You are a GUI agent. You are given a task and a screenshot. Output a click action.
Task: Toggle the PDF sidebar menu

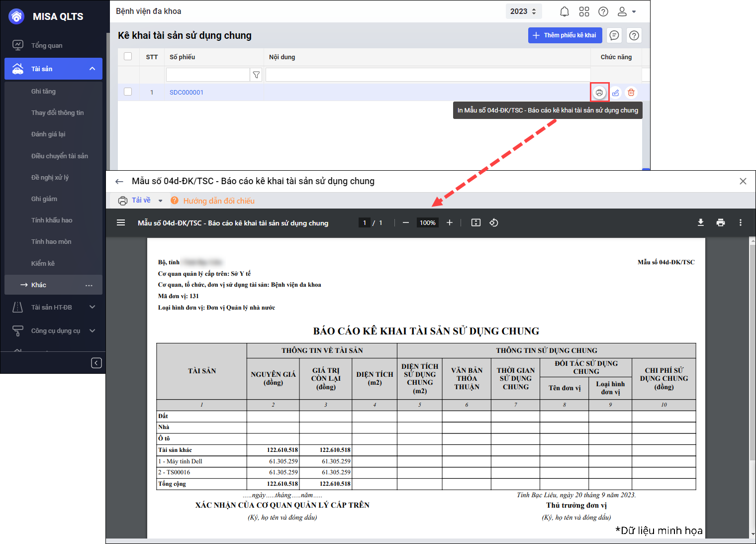click(121, 222)
